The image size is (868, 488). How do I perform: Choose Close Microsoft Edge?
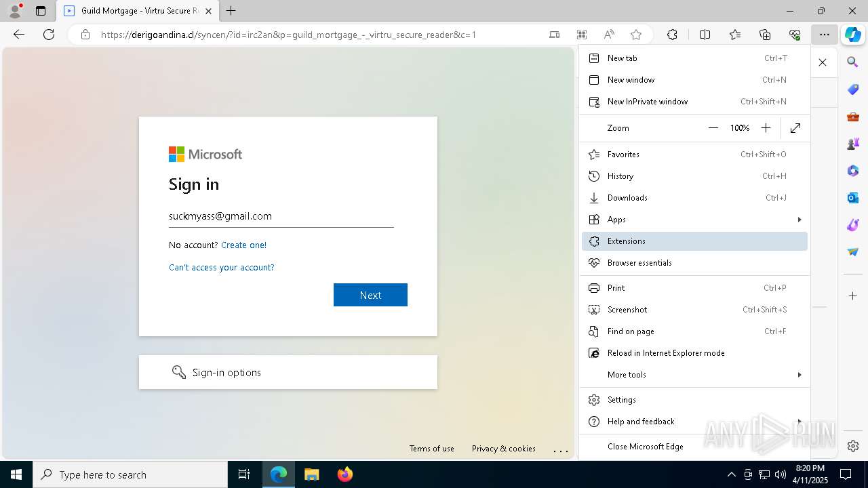[694, 447]
